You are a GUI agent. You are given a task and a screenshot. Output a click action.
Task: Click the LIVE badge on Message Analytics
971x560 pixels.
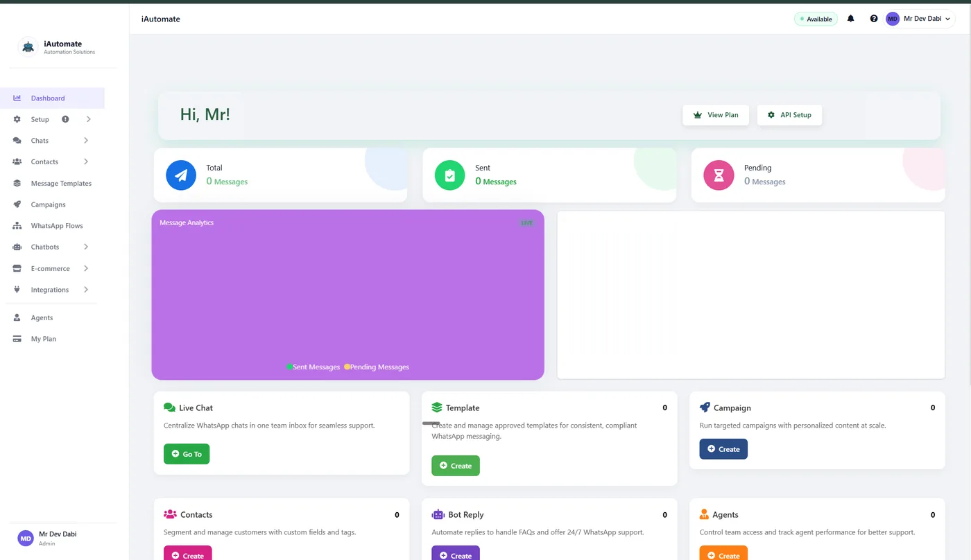click(527, 223)
